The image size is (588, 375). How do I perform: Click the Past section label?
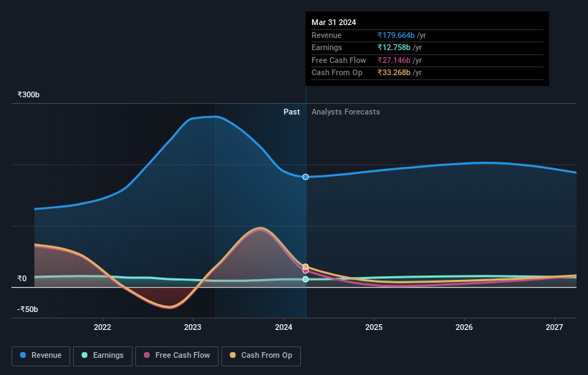point(291,112)
